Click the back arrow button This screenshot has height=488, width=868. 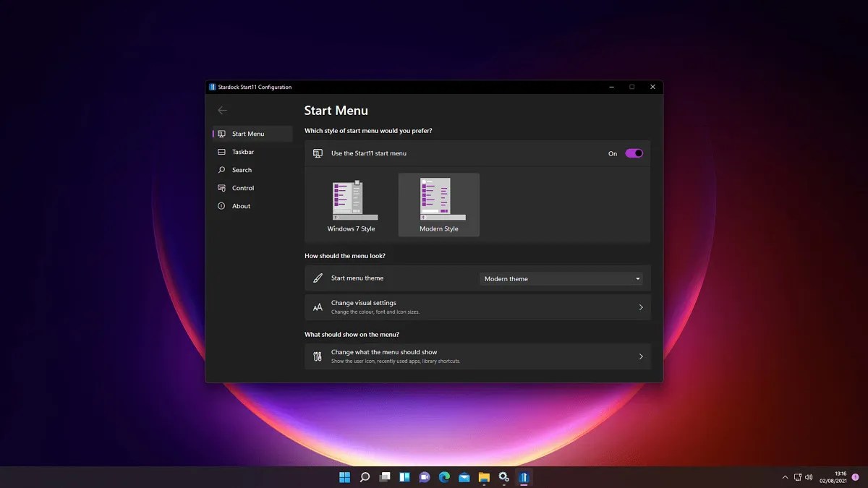click(222, 110)
